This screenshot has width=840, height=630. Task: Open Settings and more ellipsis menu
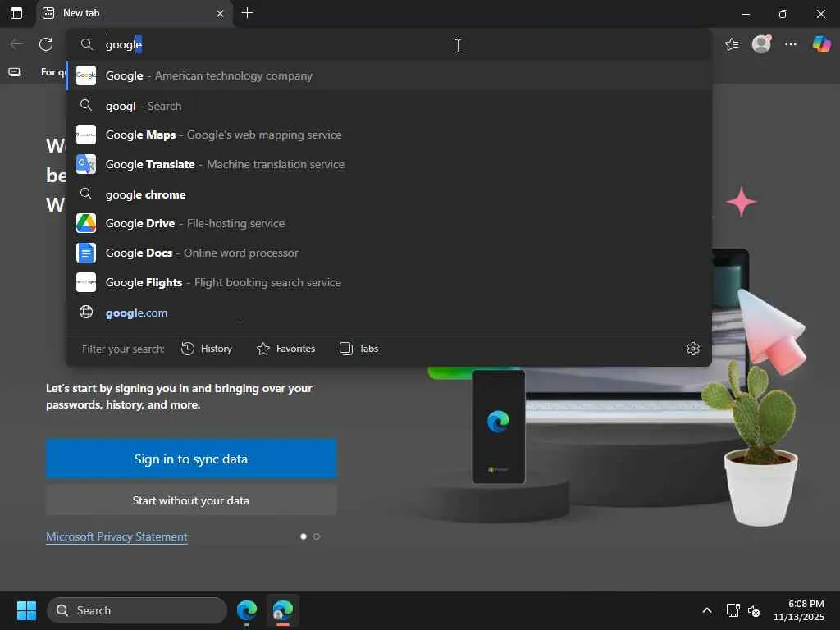[791, 44]
